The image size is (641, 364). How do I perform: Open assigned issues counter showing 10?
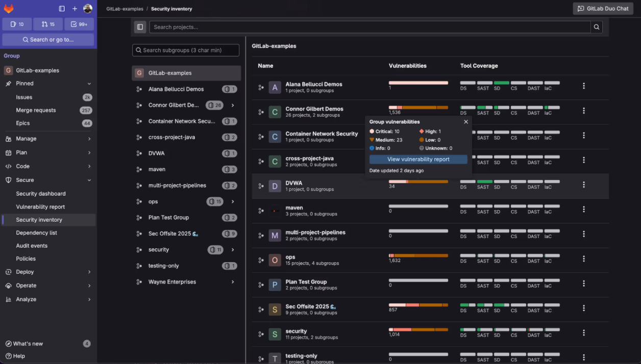[x=17, y=24]
